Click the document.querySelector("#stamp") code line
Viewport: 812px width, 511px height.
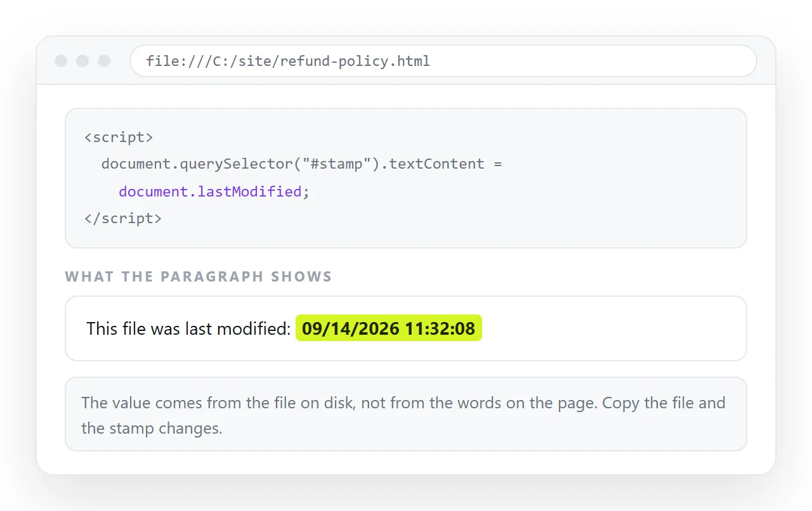pos(301,164)
